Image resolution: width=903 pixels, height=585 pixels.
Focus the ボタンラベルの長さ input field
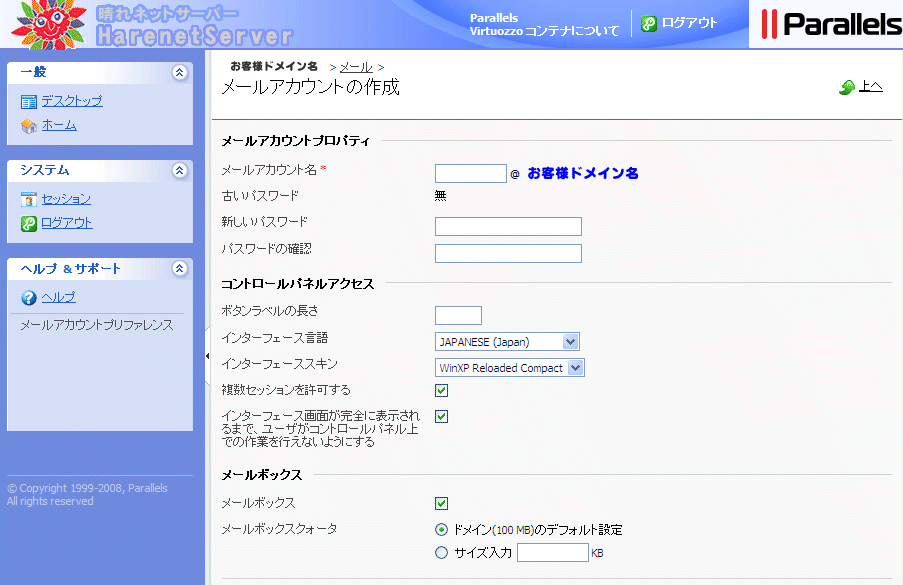(458, 316)
